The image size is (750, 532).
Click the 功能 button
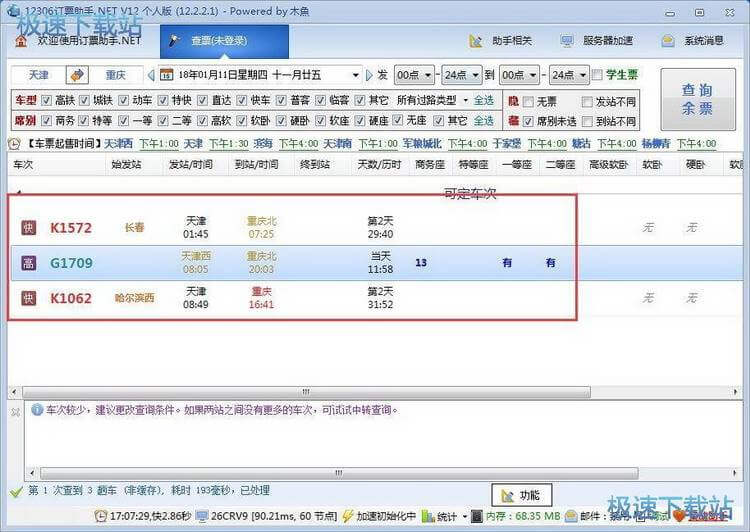click(x=521, y=495)
